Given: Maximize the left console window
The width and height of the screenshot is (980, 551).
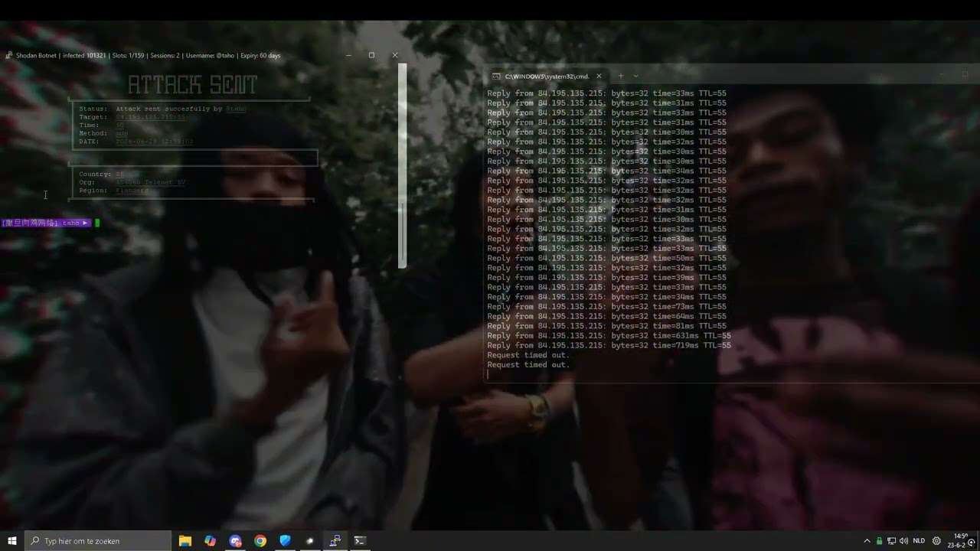Looking at the screenshot, I should coord(371,55).
